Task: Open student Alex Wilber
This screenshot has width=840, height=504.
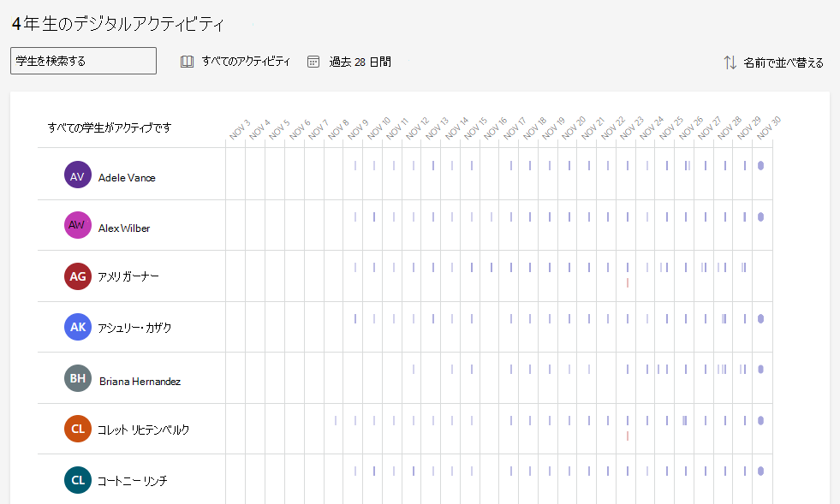Action: point(124,228)
